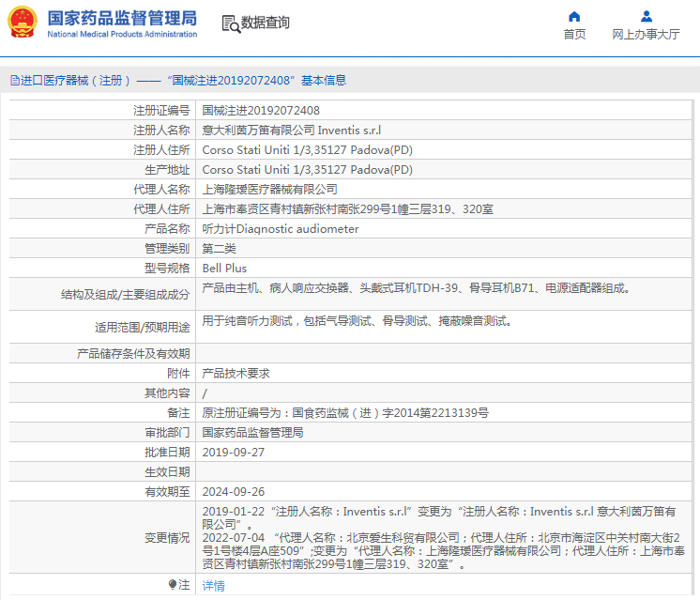Click the 首页 home icon
This screenshot has width=700, height=600.
pos(574,17)
